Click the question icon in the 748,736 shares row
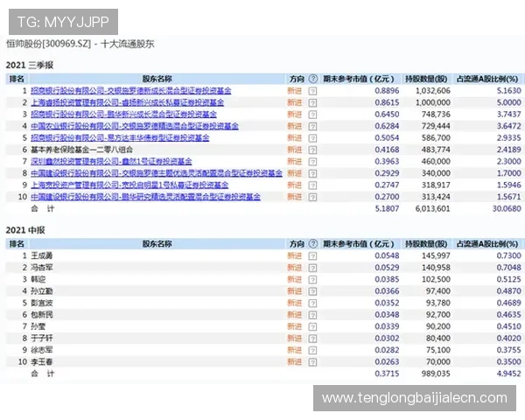Screen dimensions: 525x420 (x=312, y=115)
